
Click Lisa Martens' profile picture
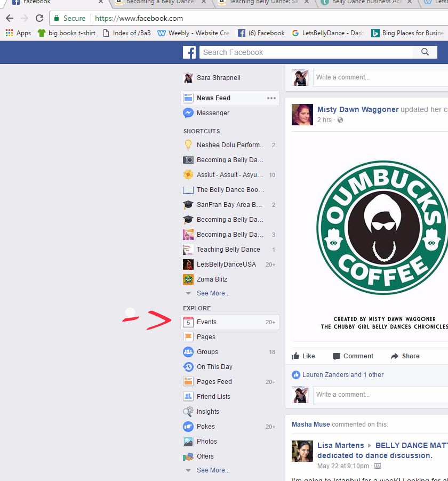(302, 451)
